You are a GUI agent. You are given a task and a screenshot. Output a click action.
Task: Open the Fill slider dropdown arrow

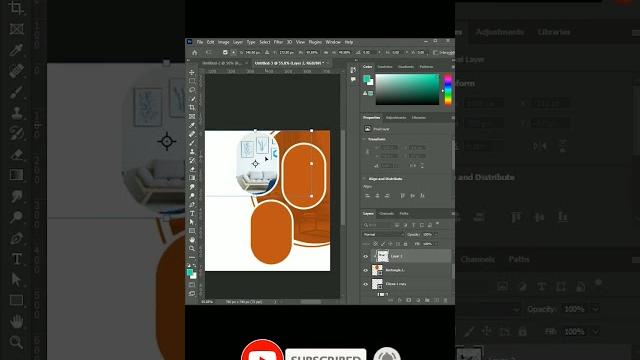coord(436,244)
